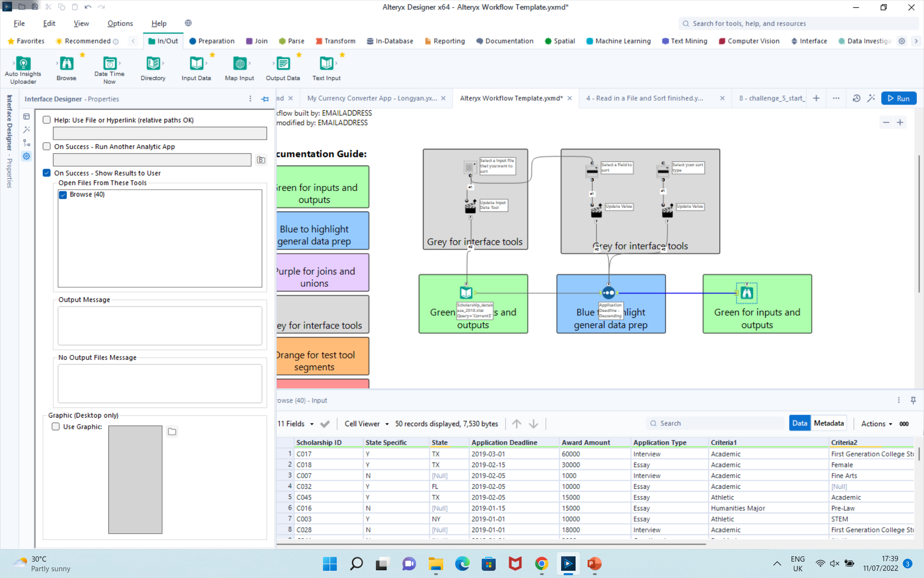Pin the results window

coord(913,400)
